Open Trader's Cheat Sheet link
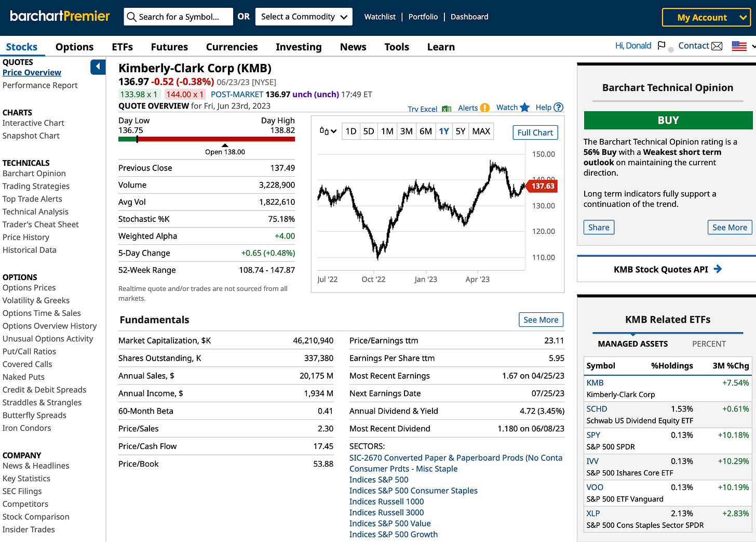The height and width of the screenshot is (542, 756). (x=40, y=224)
